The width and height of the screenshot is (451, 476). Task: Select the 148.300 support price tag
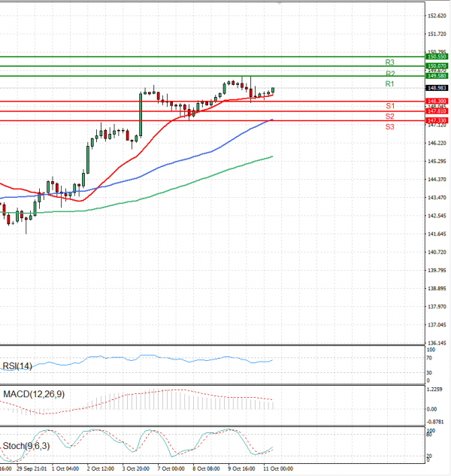[437, 101]
